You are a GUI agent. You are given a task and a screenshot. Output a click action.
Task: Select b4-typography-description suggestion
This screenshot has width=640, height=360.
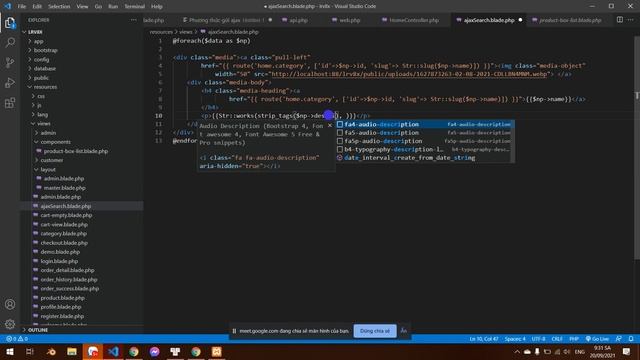pyautogui.click(x=425, y=149)
